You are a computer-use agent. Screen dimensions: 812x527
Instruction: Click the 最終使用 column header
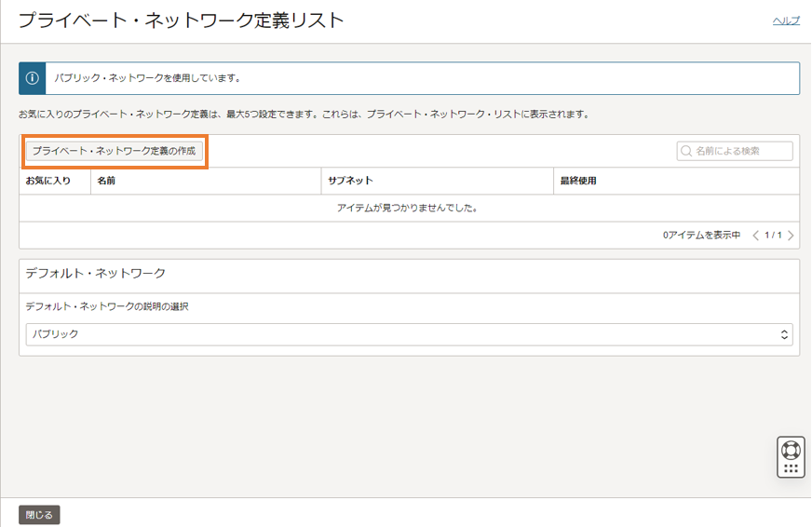[577, 181]
